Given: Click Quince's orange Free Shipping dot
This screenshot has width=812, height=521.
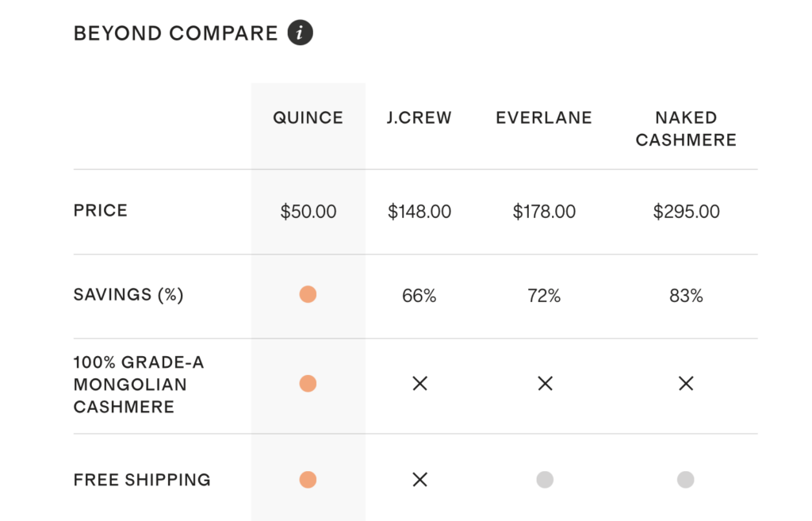Looking at the screenshot, I should click(x=308, y=480).
